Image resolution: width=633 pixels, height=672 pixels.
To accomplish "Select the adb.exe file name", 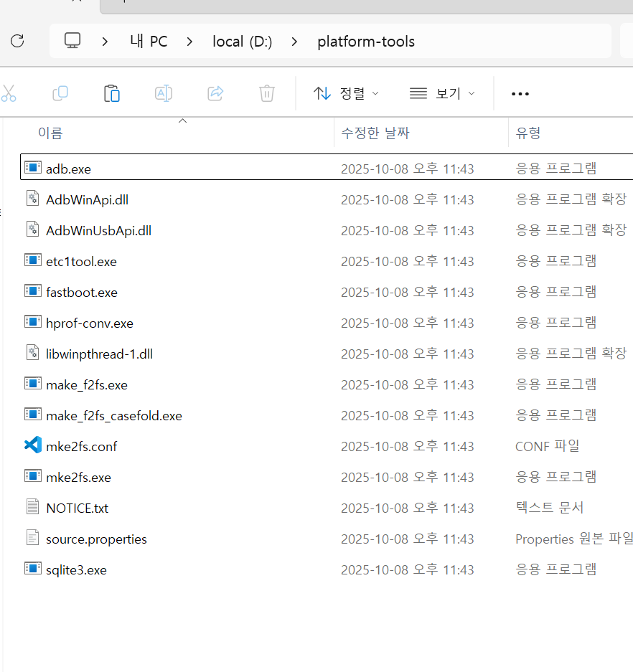I will click(x=68, y=169).
